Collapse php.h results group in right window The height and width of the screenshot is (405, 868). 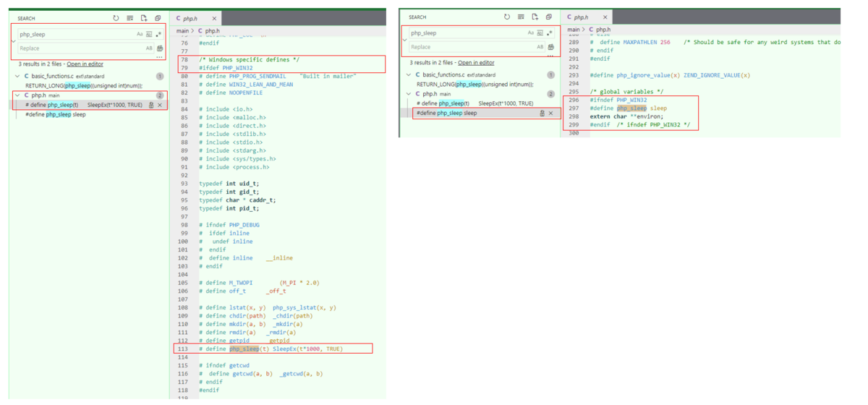click(x=409, y=94)
